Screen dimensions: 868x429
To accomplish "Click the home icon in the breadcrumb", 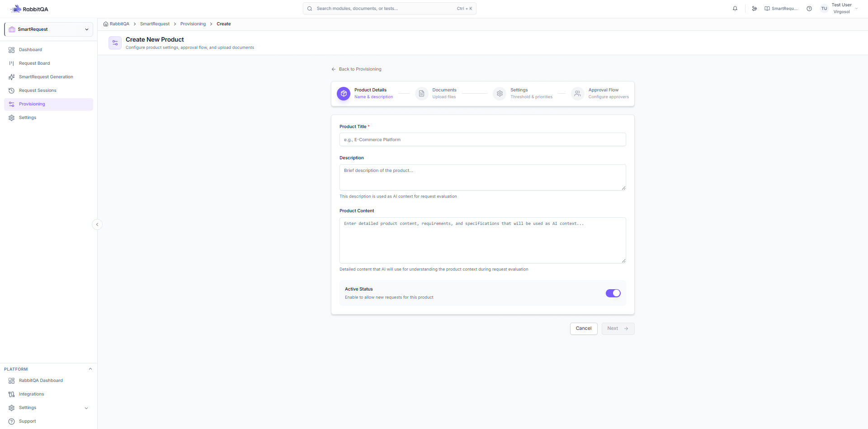I will pyautogui.click(x=106, y=24).
